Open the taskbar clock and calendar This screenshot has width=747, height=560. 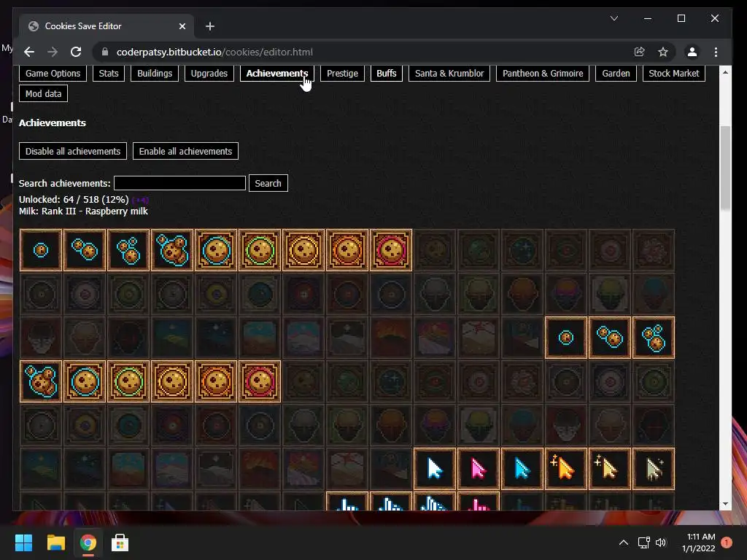(699, 542)
